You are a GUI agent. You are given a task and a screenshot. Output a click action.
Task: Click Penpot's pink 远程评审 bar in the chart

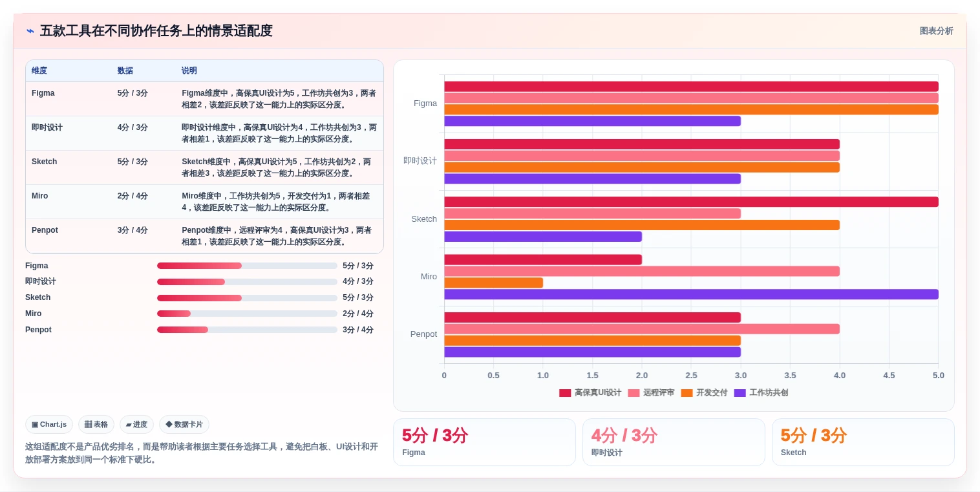click(x=642, y=329)
